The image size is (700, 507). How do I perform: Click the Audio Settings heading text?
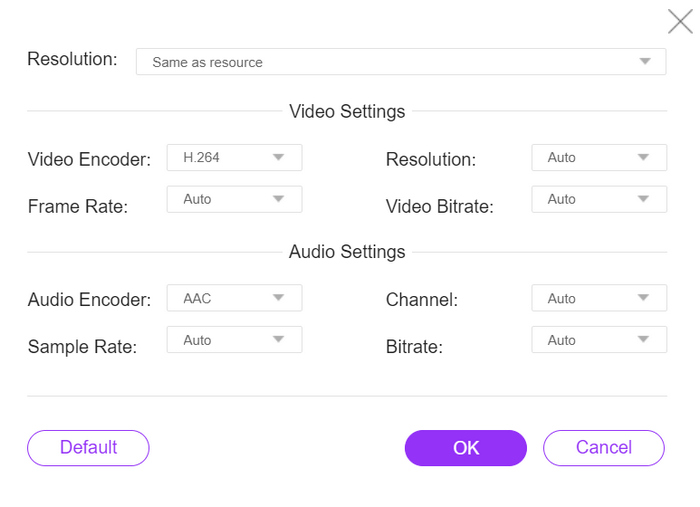[x=347, y=252]
